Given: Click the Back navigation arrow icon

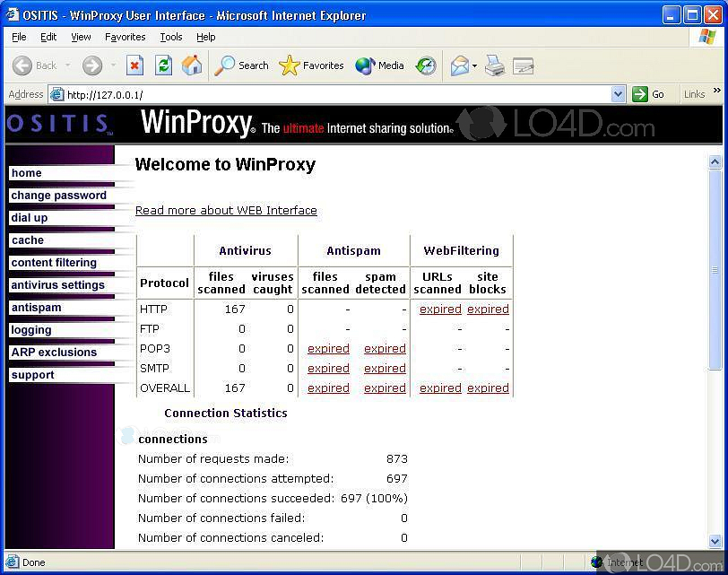Looking at the screenshot, I should pos(22,65).
